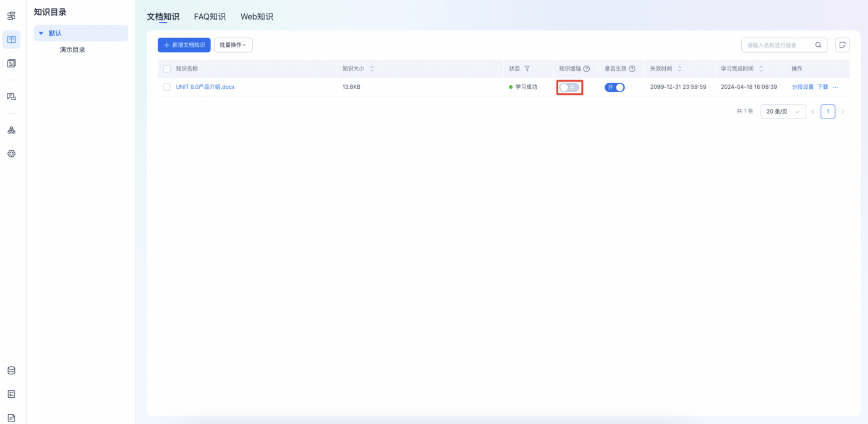
Task: Click the help icon next to 知识增强
Action: pos(586,69)
